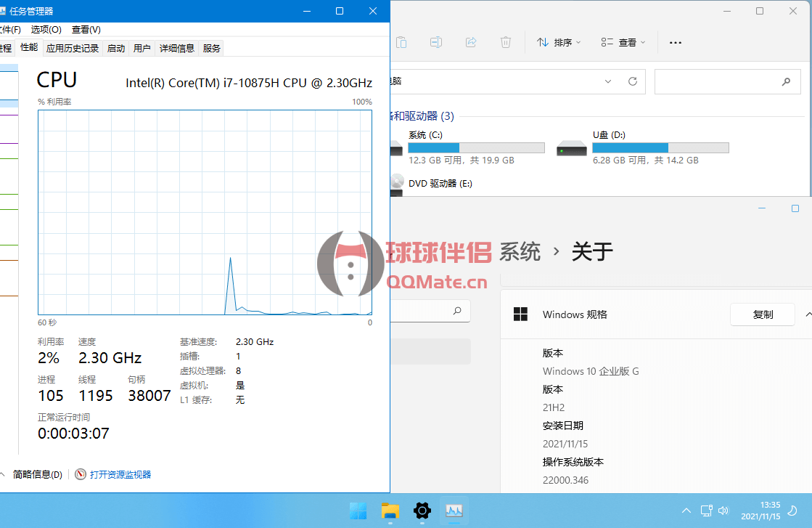Refresh the Explorer address bar location
Screen dimensions: 812x528
click(632, 82)
